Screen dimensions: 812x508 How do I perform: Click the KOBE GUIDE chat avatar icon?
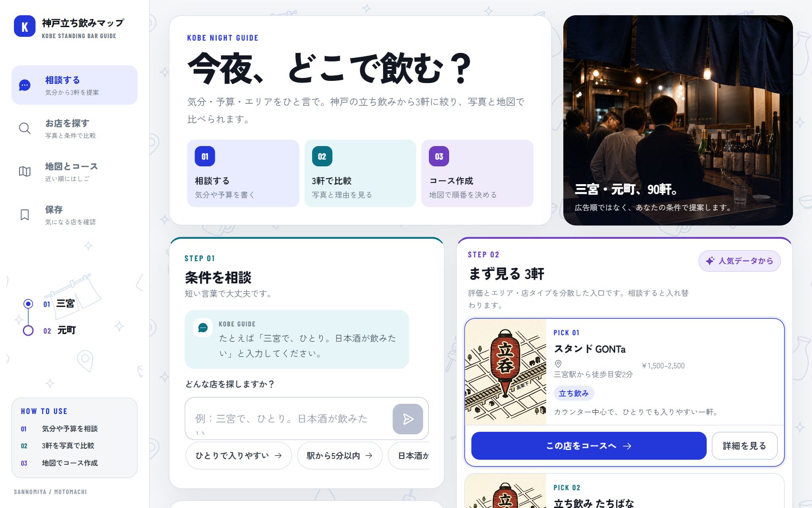[203, 328]
